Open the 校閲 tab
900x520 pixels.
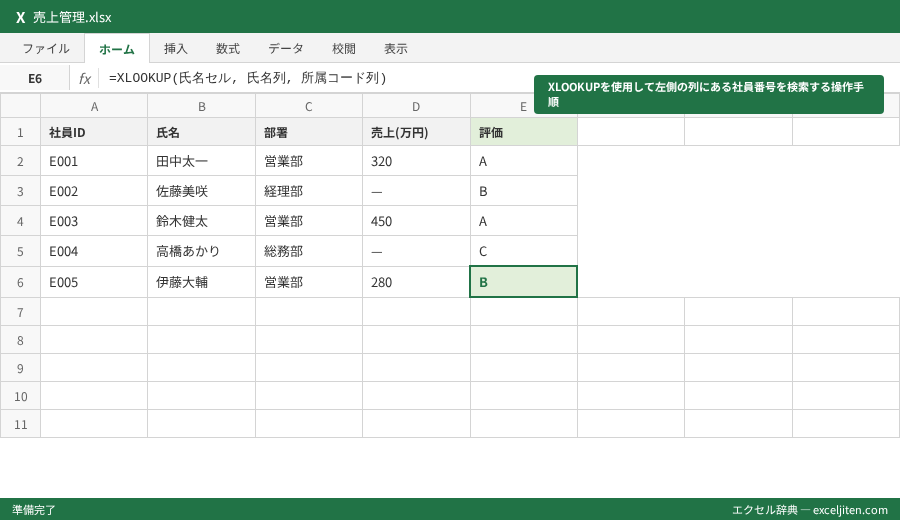(x=344, y=49)
